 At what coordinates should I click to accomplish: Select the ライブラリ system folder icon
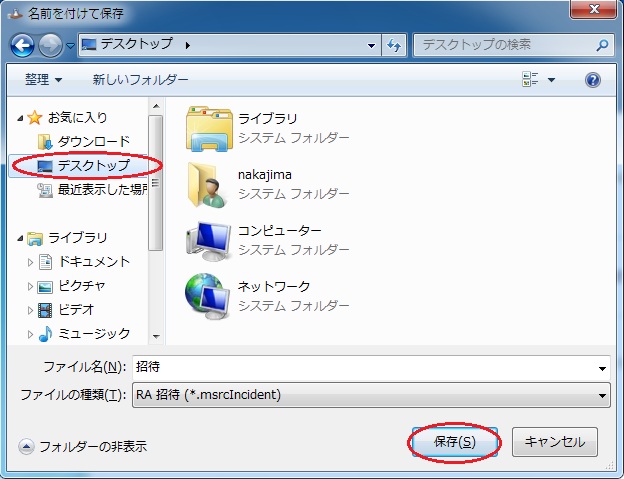208,128
